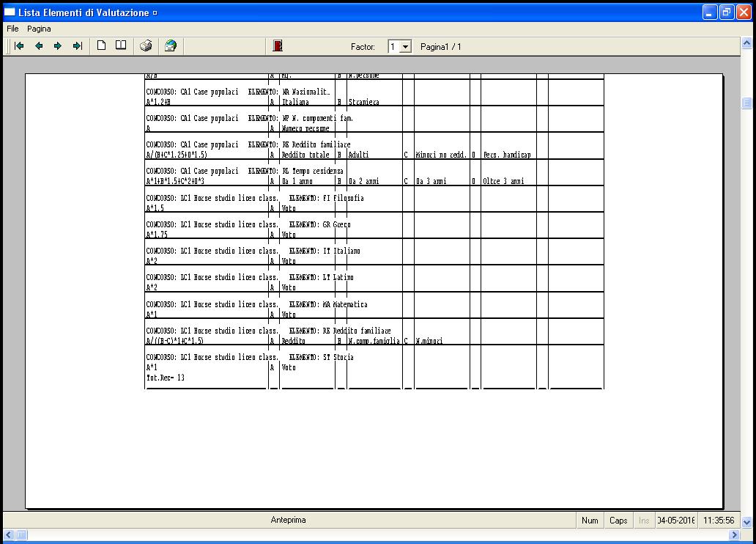Go to the next page arrow
Image resolution: width=756 pixels, height=544 pixels.
point(58,46)
